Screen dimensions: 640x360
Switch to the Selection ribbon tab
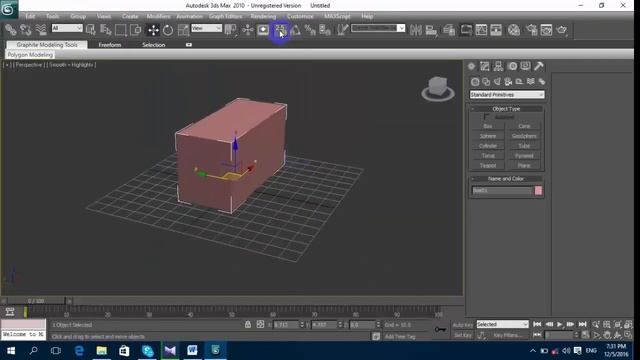[153, 45]
